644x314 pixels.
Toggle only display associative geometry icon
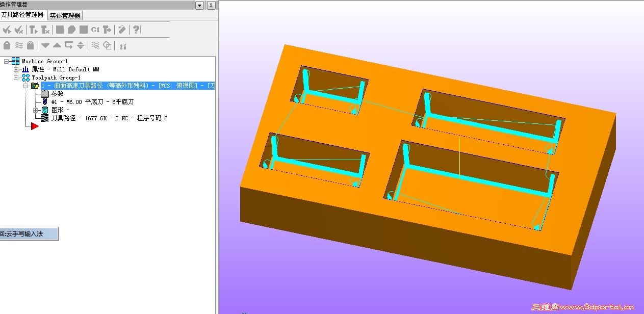tap(107, 45)
